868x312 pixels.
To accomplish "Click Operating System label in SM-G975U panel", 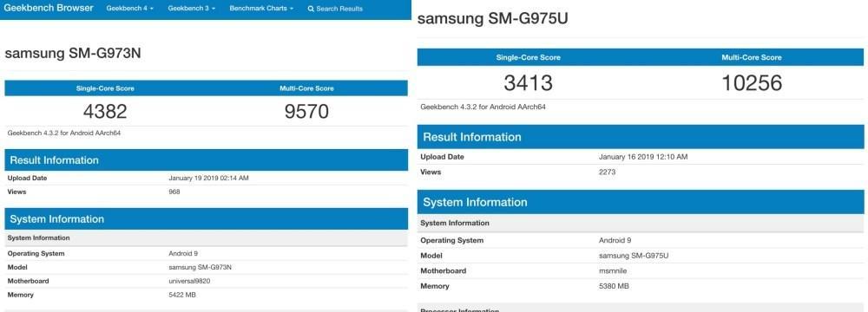I will 451,241.
